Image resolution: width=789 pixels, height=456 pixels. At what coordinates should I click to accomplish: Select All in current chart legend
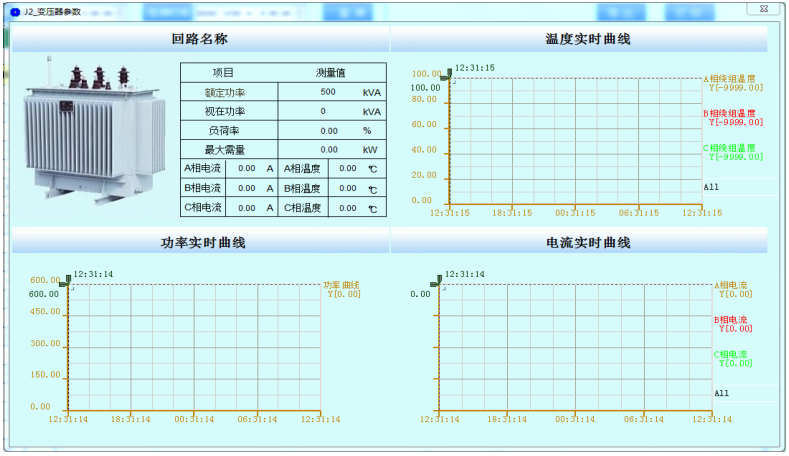point(722,394)
